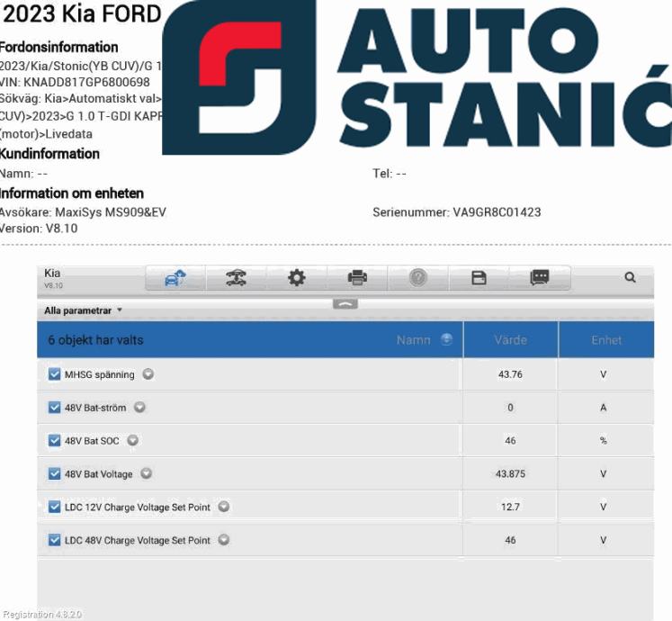The image size is (672, 621).
Task: Uncheck the 48V Bat-ström checkbox
Action: 55,407
